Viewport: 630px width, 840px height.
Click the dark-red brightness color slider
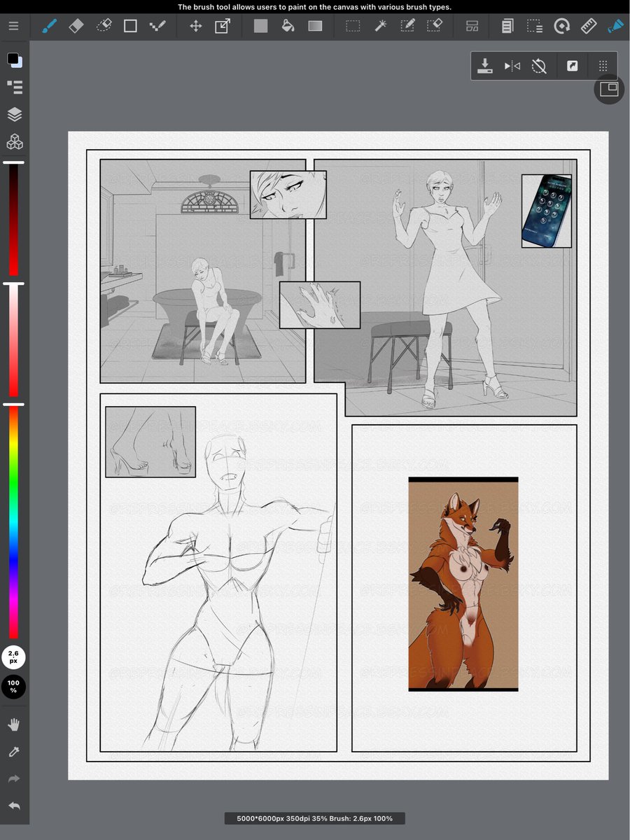point(13,219)
